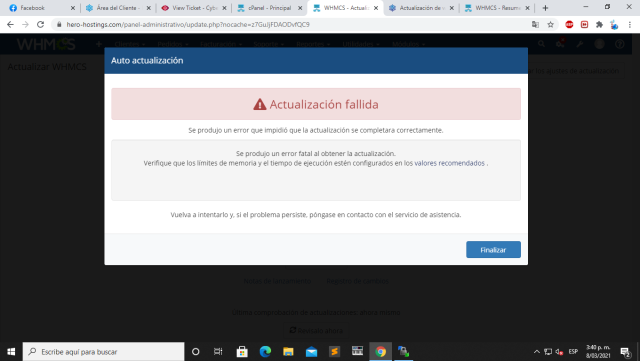This screenshot has height=361, width=640.
Task: Open the extensions puzzle icon
Action: pos(599,25)
